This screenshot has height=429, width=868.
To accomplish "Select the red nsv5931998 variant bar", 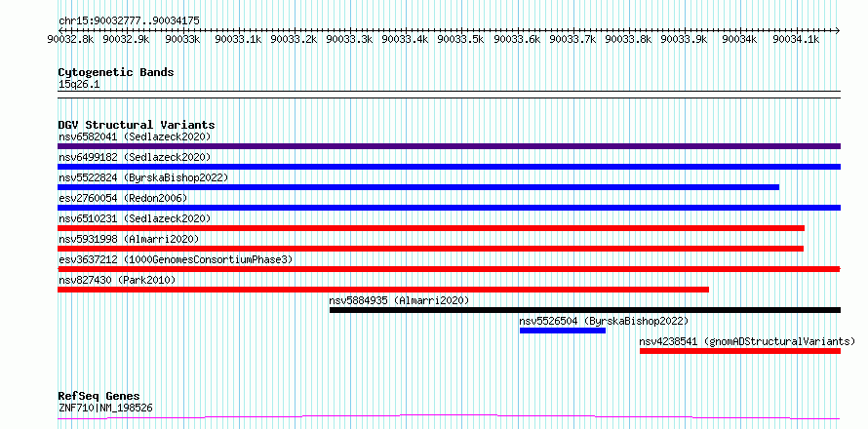I will tap(431, 249).
